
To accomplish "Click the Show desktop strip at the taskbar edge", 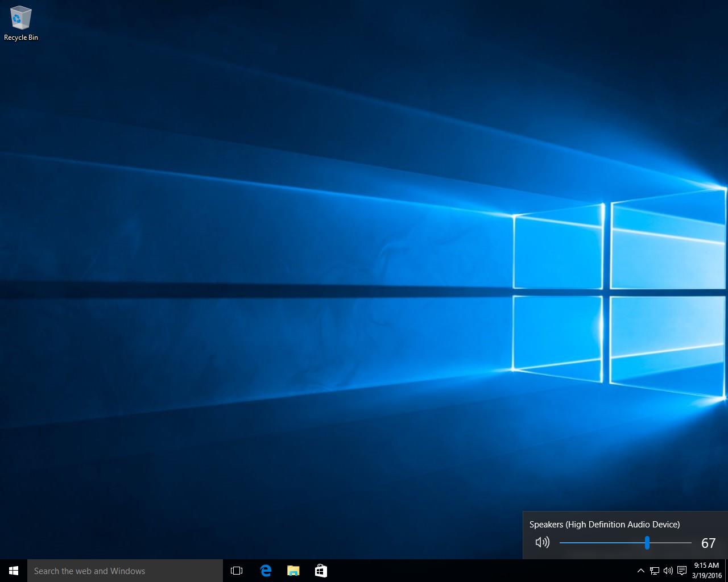I will pyautogui.click(x=726, y=571).
